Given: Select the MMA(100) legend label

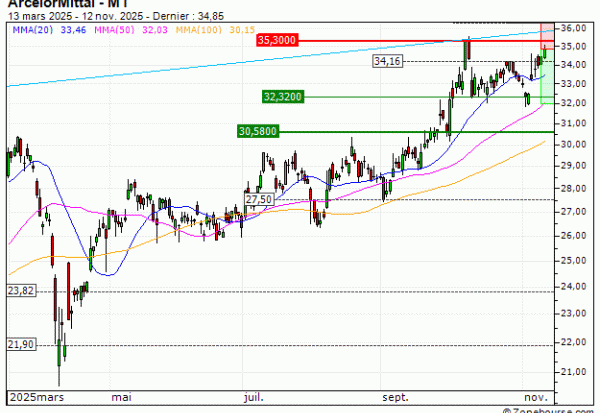Looking at the screenshot, I should pos(199,29).
